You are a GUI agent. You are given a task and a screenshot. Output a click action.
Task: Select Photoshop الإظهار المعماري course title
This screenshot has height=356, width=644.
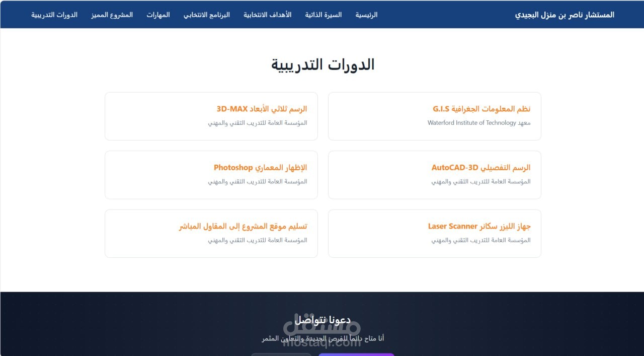point(260,168)
